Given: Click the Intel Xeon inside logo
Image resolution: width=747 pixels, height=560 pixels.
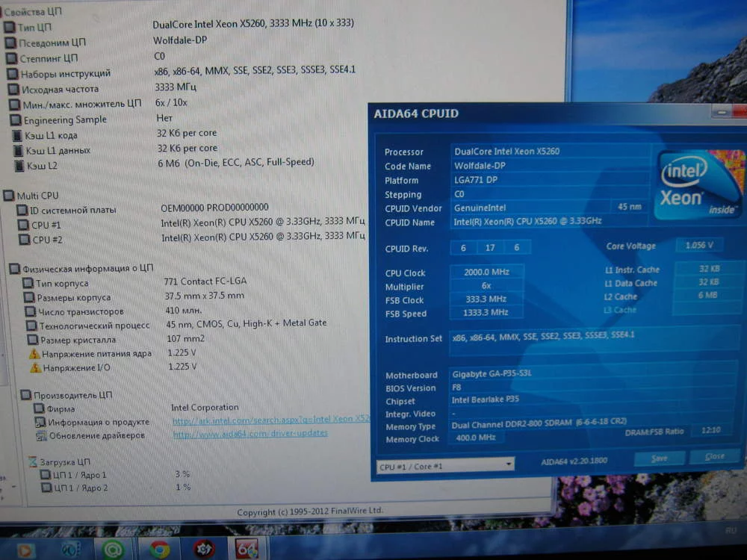Looking at the screenshot, I should pyautogui.click(x=698, y=186).
